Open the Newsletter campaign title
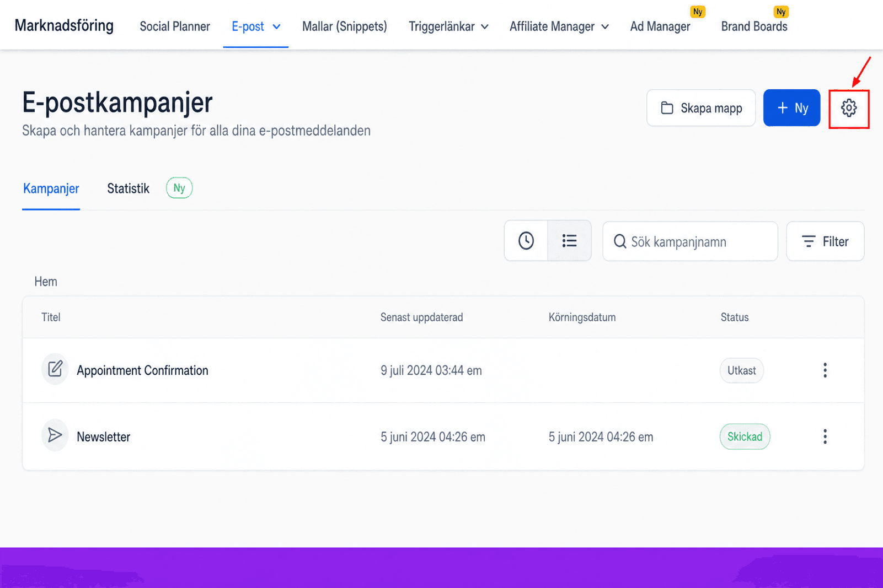883x588 pixels. tap(103, 437)
